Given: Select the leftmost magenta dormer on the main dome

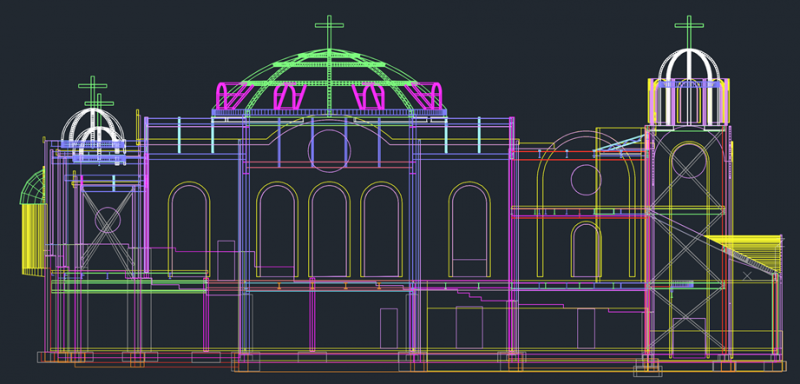Looking at the screenshot, I should [235, 95].
